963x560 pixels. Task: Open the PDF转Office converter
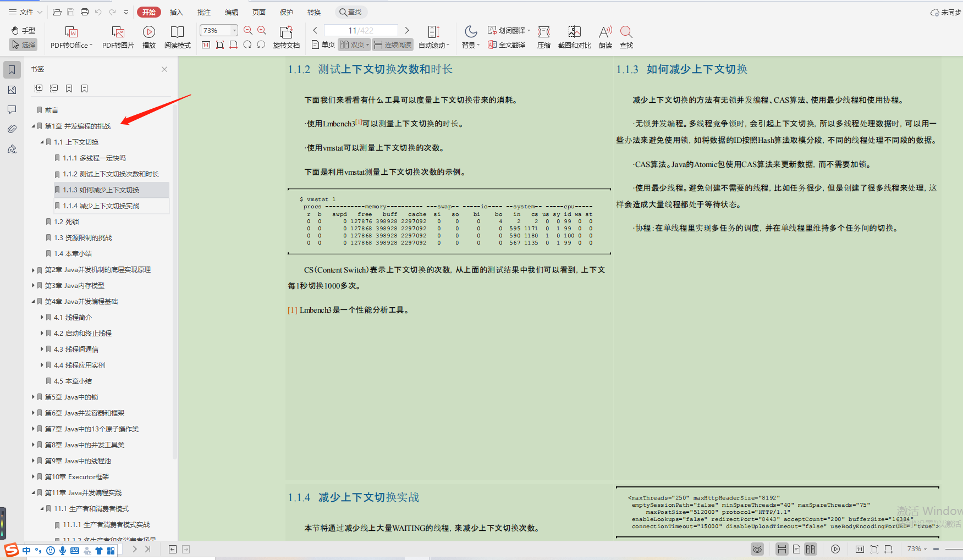[x=71, y=37]
